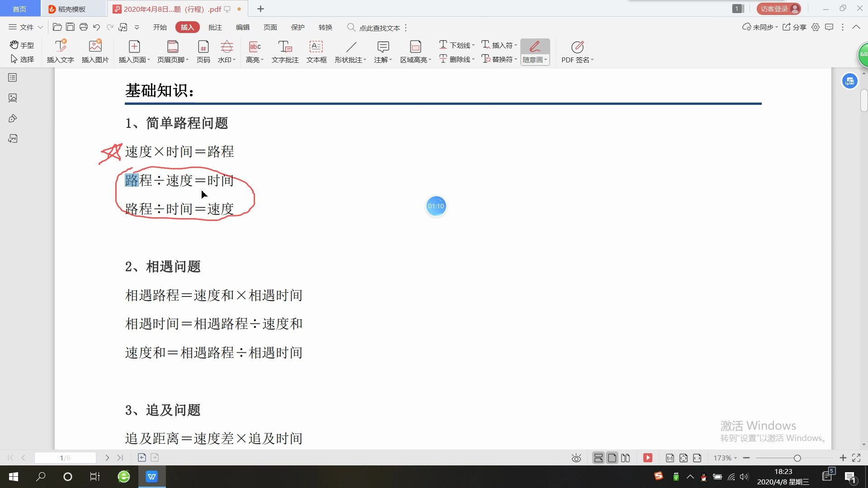Click the zoom out minus button

tap(746, 458)
